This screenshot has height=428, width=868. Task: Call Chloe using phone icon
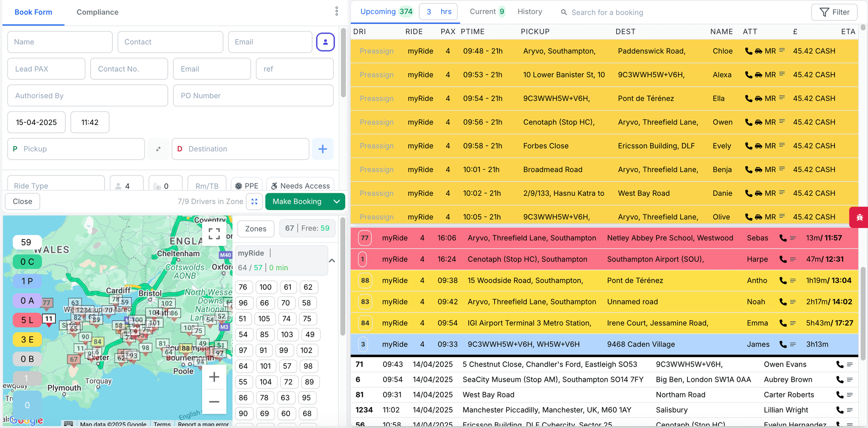click(x=748, y=51)
